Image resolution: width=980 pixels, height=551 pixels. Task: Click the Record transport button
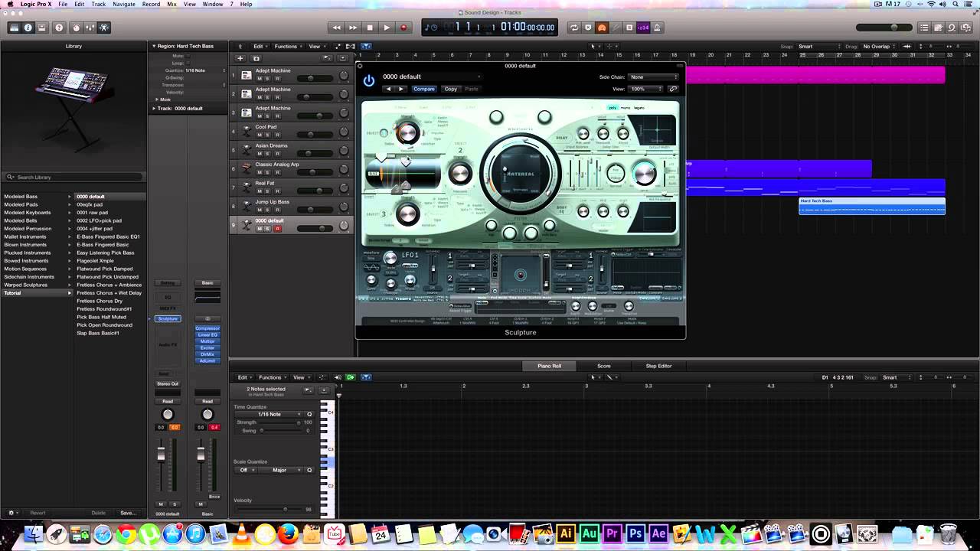click(x=403, y=28)
